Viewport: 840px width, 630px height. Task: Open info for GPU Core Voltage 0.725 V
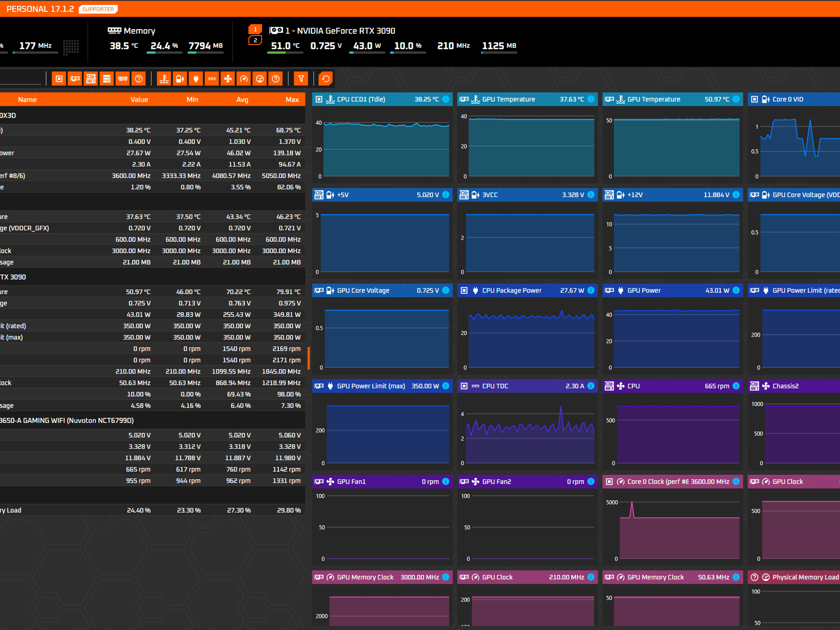(x=446, y=290)
